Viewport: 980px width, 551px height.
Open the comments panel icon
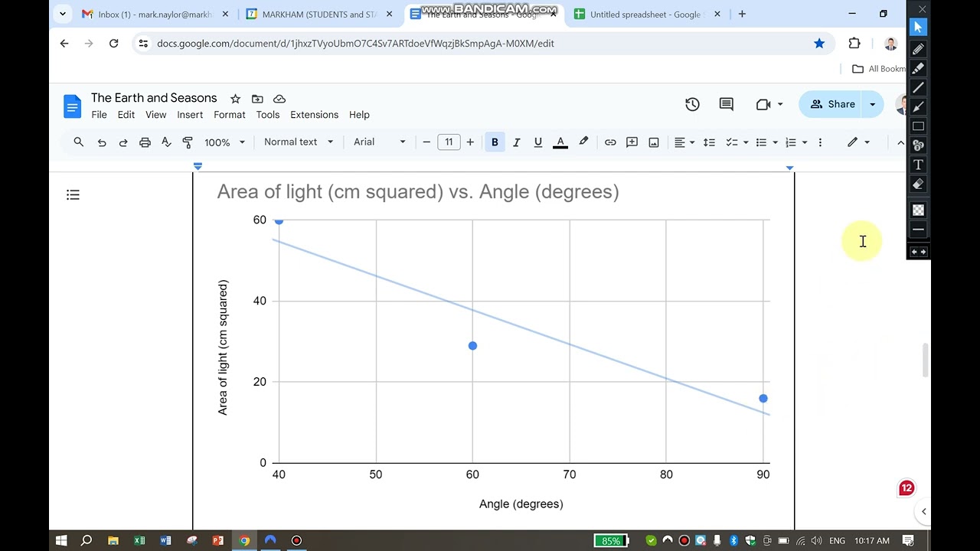click(727, 104)
